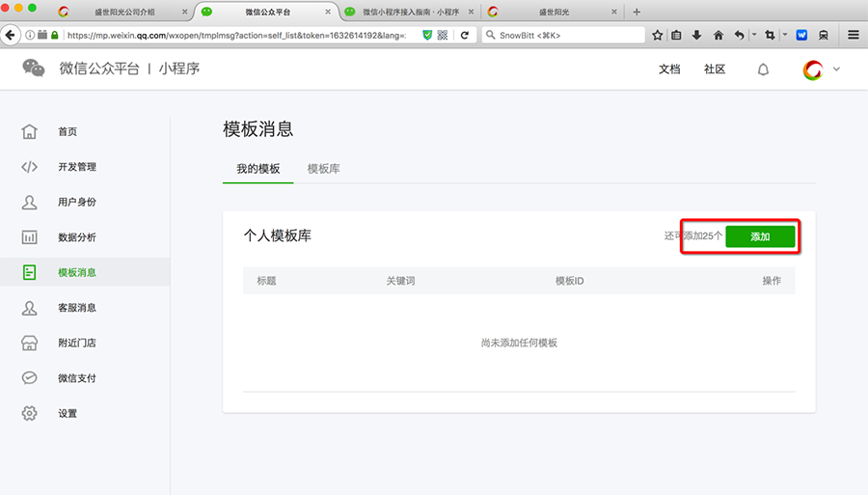This screenshot has width=868, height=495.
Task: Open 用户身份 in the sidebar menu
Action: point(77,202)
